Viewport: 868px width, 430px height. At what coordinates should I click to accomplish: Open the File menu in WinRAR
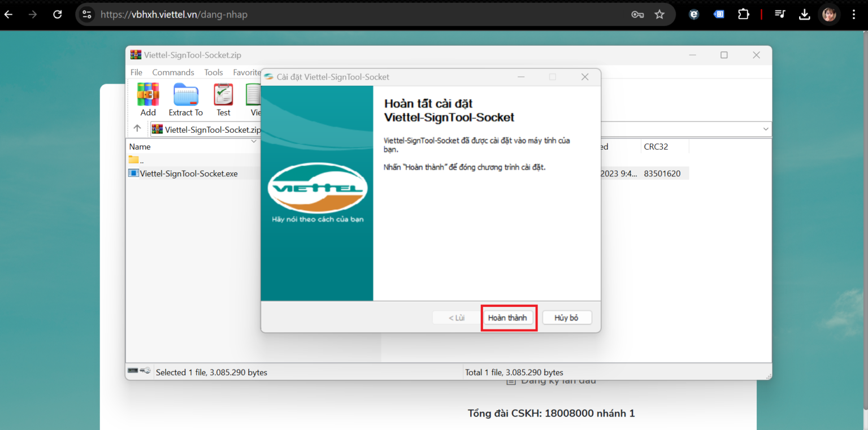pyautogui.click(x=136, y=72)
